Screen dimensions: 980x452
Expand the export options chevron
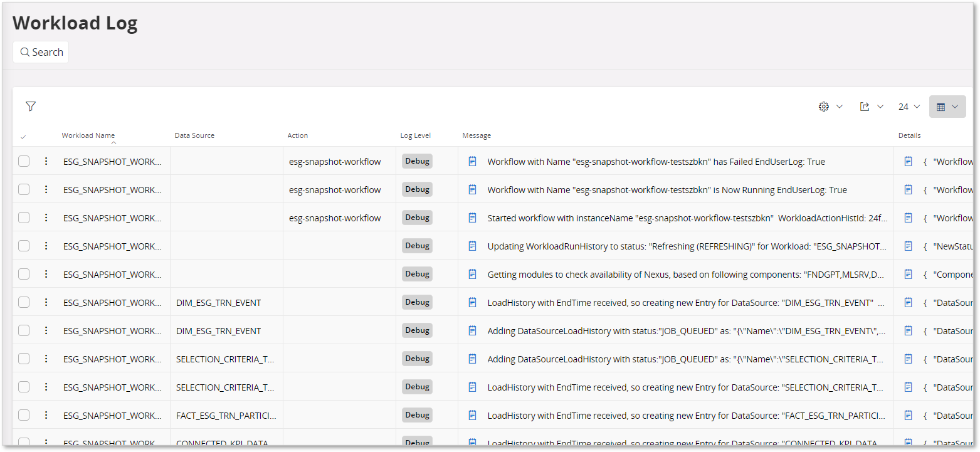tap(880, 107)
